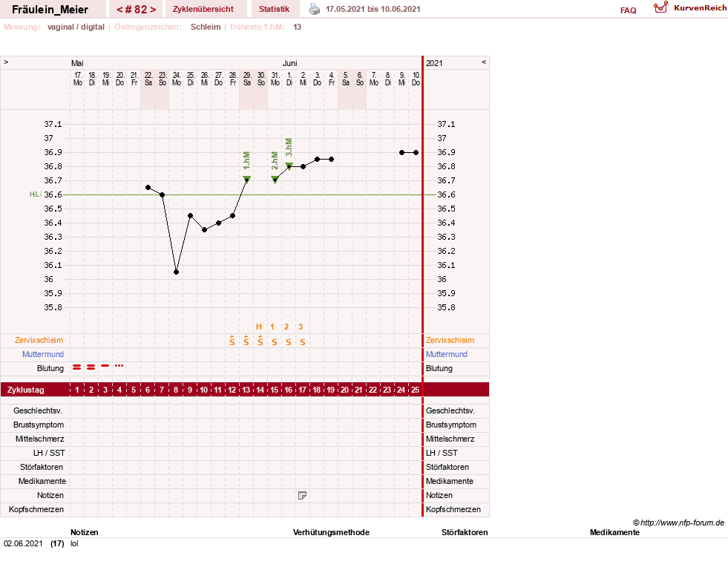
Task: Click the spotting dots on cycle day 4
Action: [x=119, y=366]
